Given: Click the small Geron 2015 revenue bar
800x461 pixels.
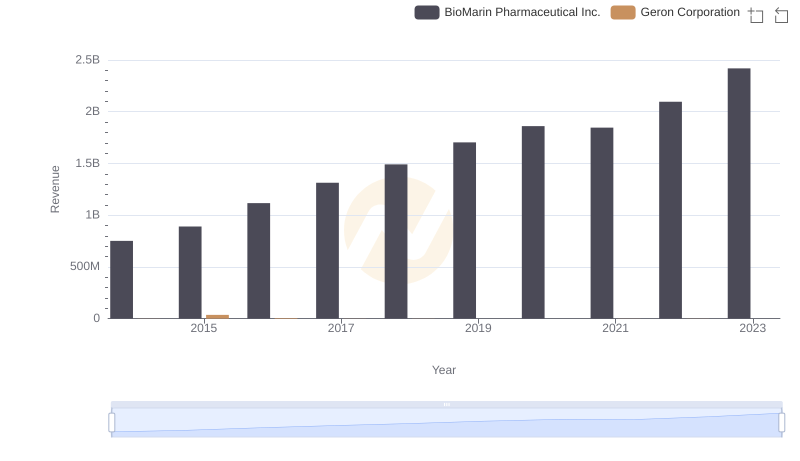Looking at the screenshot, I should pyautogui.click(x=217, y=317).
